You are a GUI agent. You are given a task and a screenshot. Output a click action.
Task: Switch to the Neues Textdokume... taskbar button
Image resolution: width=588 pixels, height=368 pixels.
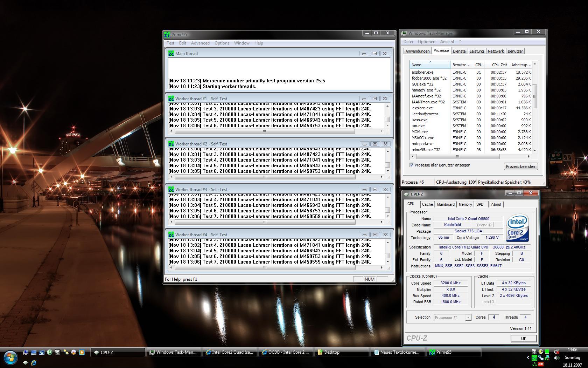coord(398,352)
